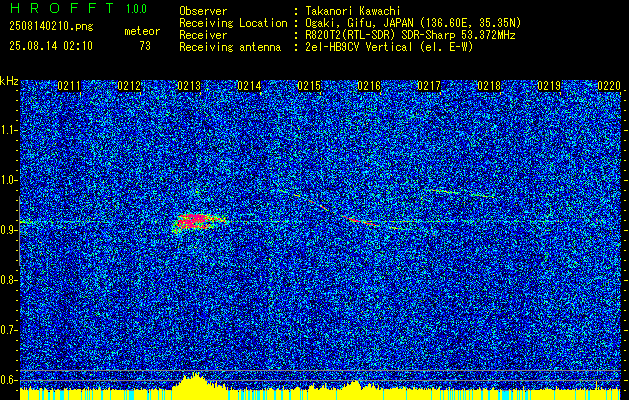Screen dimensions: 629x400
Task: Click time marker 0213
Action: tap(189, 86)
